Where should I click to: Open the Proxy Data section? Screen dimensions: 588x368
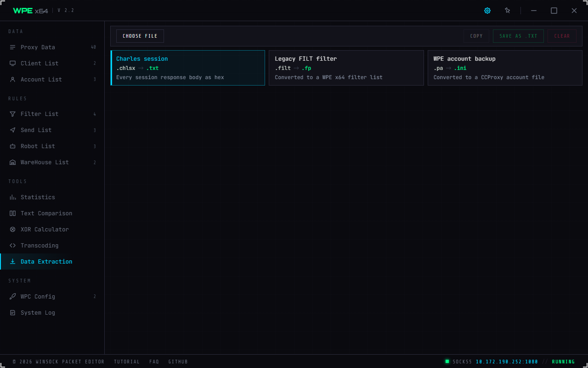(52, 47)
